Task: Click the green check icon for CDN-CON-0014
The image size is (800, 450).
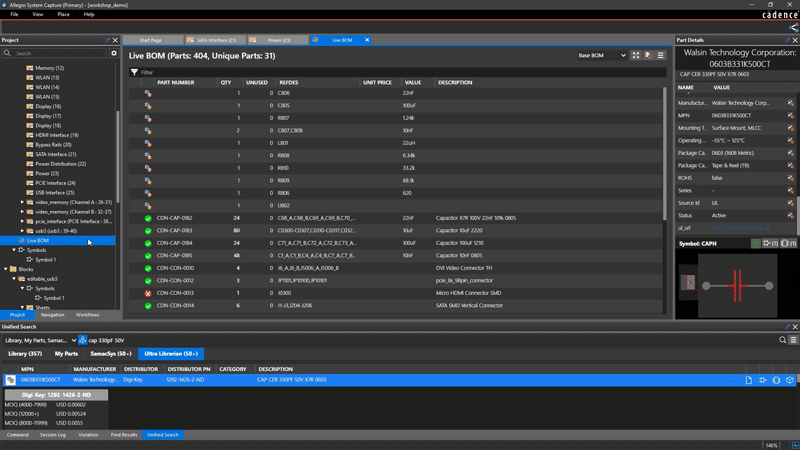Action: pos(148,306)
